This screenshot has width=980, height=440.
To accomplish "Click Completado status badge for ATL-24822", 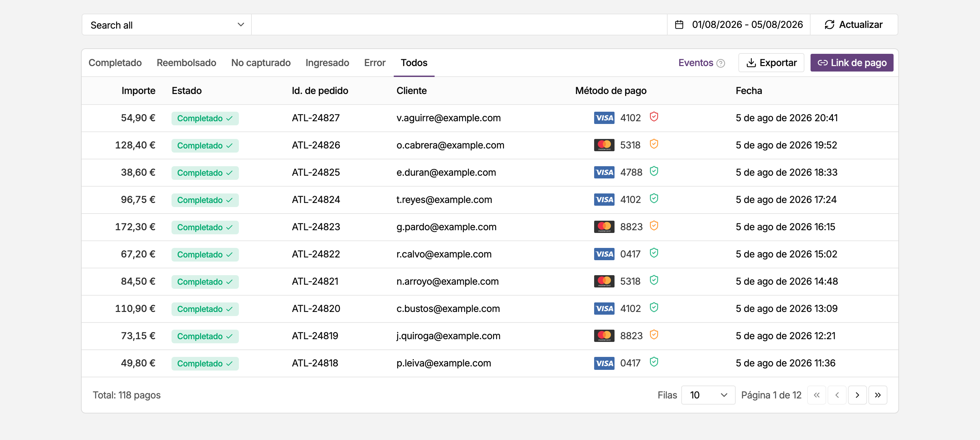I will tap(205, 255).
